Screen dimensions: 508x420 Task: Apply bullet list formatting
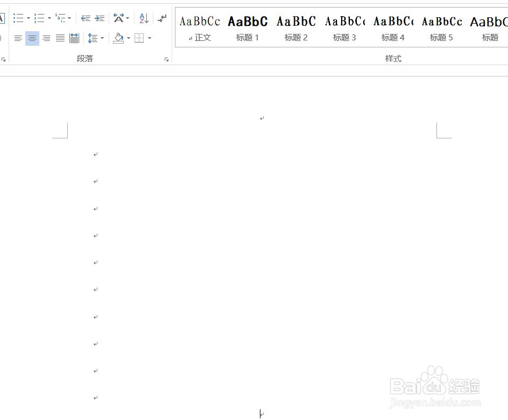pyautogui.click(x=18, y=18)
